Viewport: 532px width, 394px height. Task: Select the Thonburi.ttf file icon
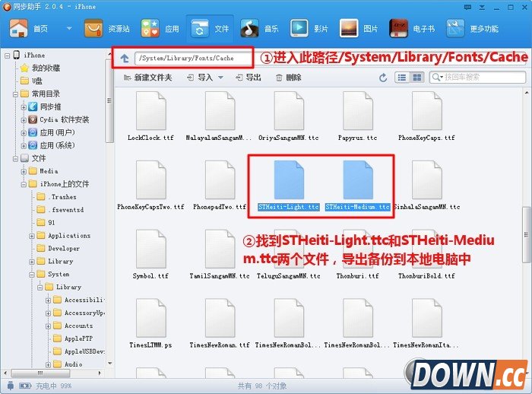(358, 249)
